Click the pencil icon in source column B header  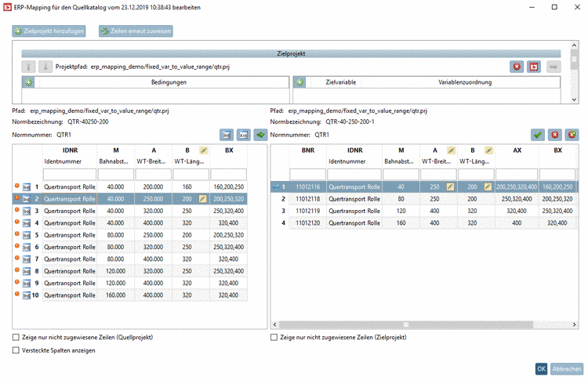pos(203,149)
